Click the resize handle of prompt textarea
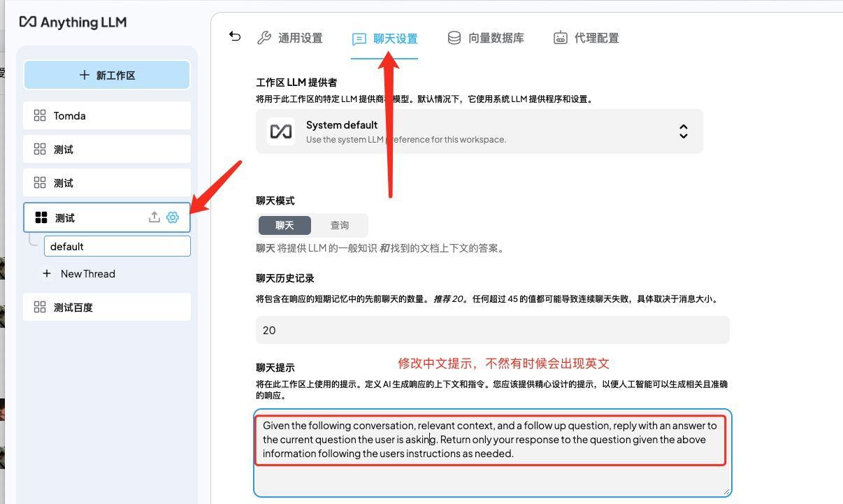 (x=727, y=491)
